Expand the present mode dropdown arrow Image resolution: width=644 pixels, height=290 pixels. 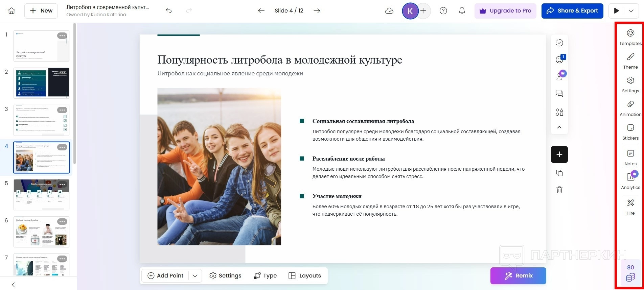coord(631,11)
